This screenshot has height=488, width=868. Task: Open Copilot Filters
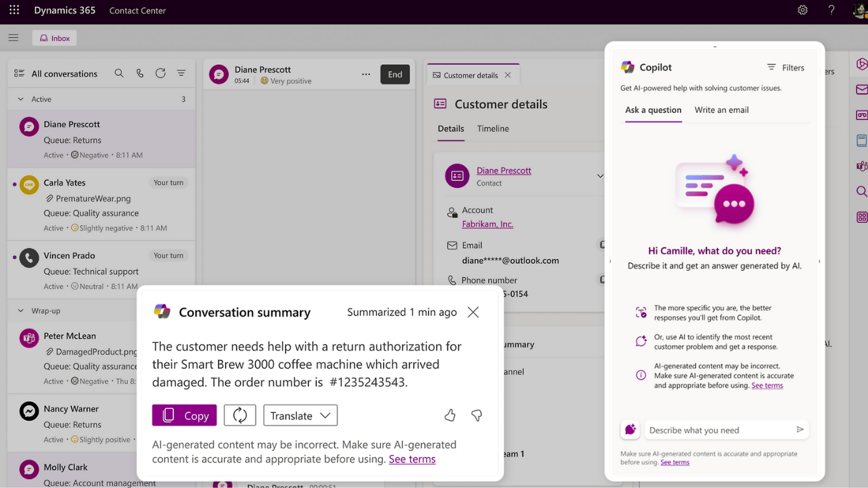click(x=785, y=67)
